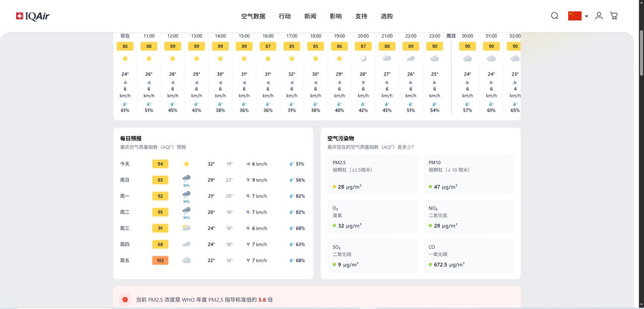Click the 每日预报 heading
The image size is (644, 309).
tap(131, 138)
